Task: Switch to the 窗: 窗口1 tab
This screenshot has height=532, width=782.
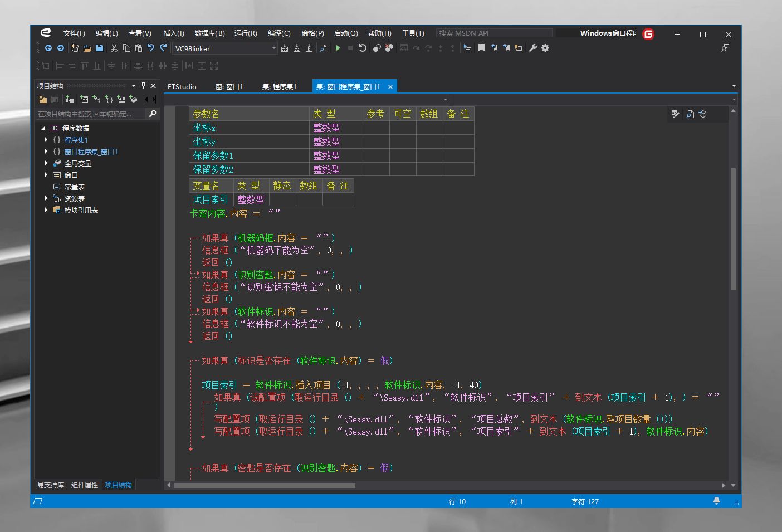Action: pos(229,86)
